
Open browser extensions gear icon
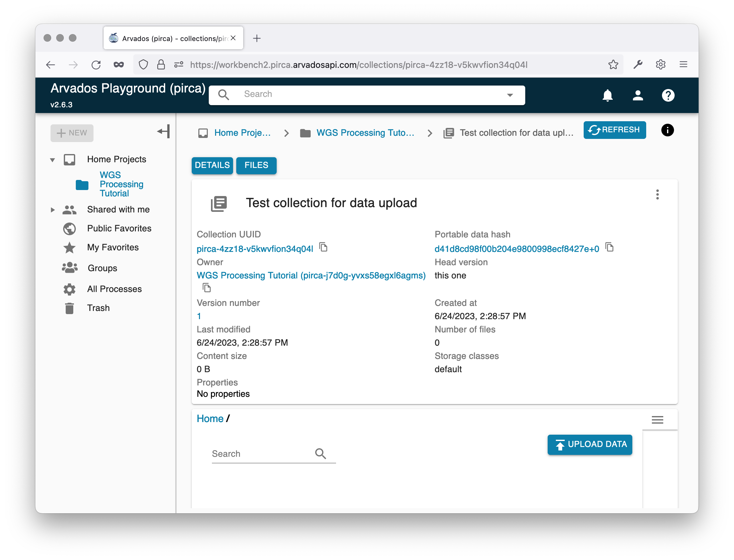tap(660, 64)
